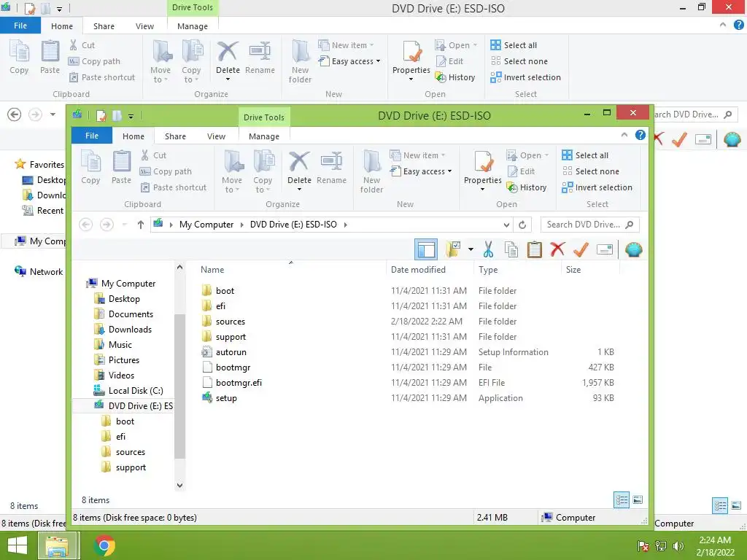Image resolution: width=747 pixels, height=560 pixels.
Task: Click Name column header
Action: [x=212, y=270]
